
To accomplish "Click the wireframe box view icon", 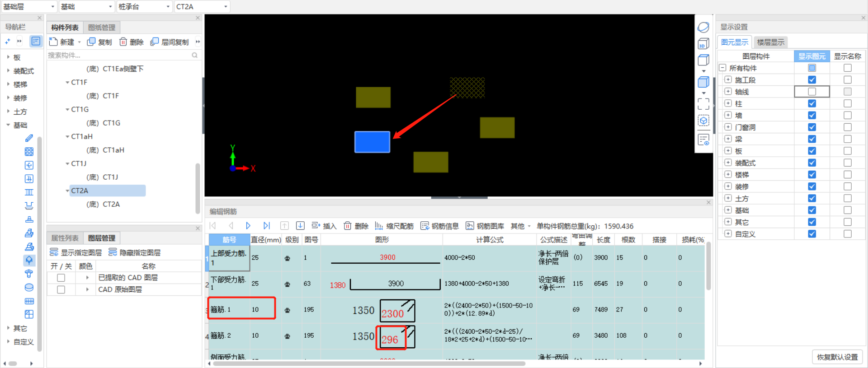I will (703, 60).
